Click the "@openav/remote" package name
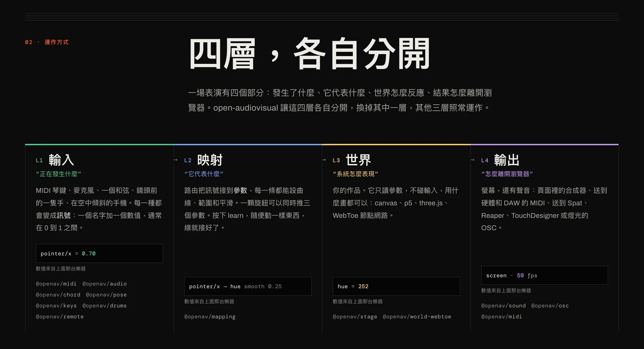 [x=60, y=316]
